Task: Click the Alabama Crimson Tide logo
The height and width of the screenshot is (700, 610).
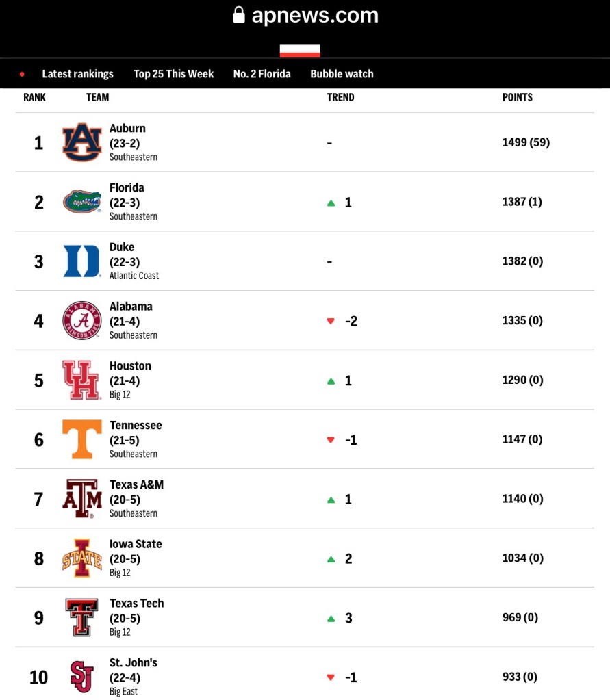Action: [x=82, y=320]
